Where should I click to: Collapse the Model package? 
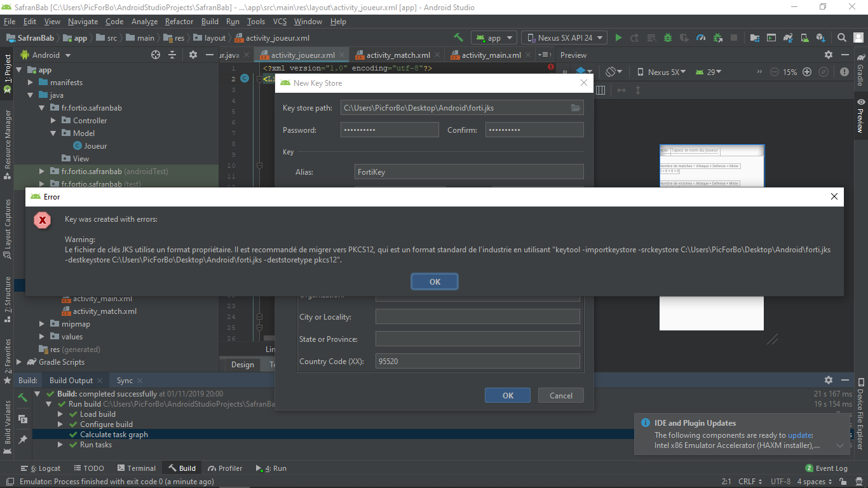coord(54,133)
